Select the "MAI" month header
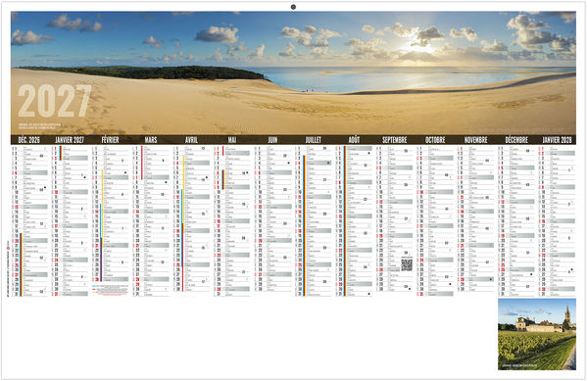 click(232, 140)
